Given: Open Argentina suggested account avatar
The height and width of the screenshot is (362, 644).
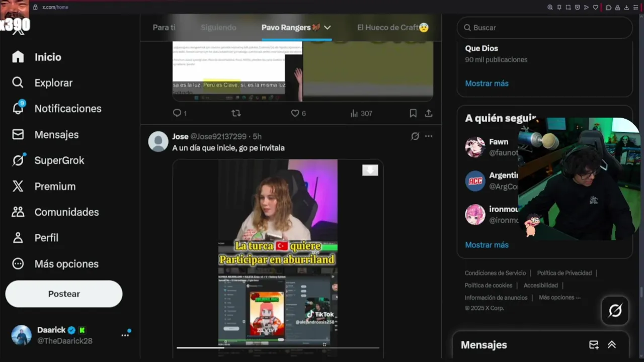Looking at the screenshot, I should (475, 181).
